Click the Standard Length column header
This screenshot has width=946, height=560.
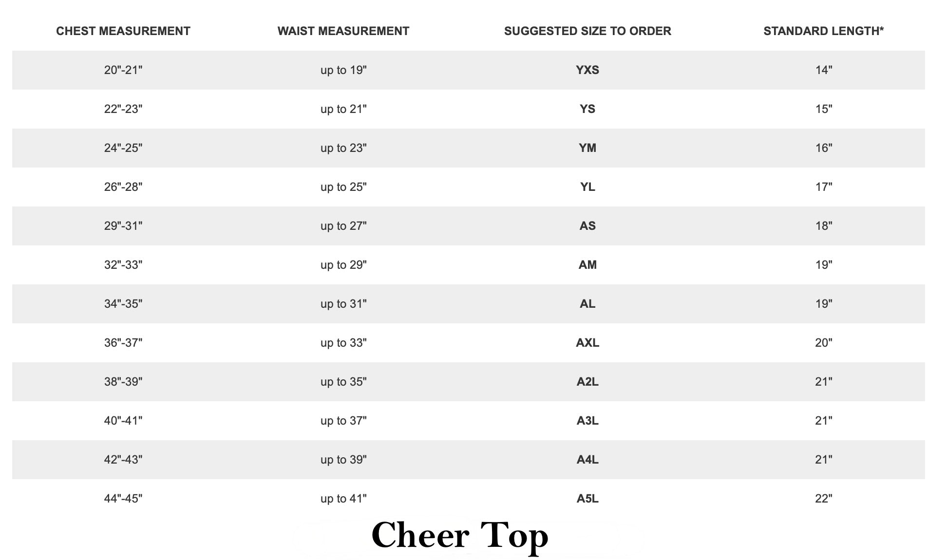point(824,31)
